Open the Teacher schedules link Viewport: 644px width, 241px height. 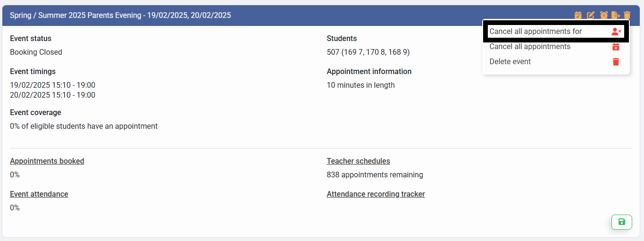[x=358, y=161]
